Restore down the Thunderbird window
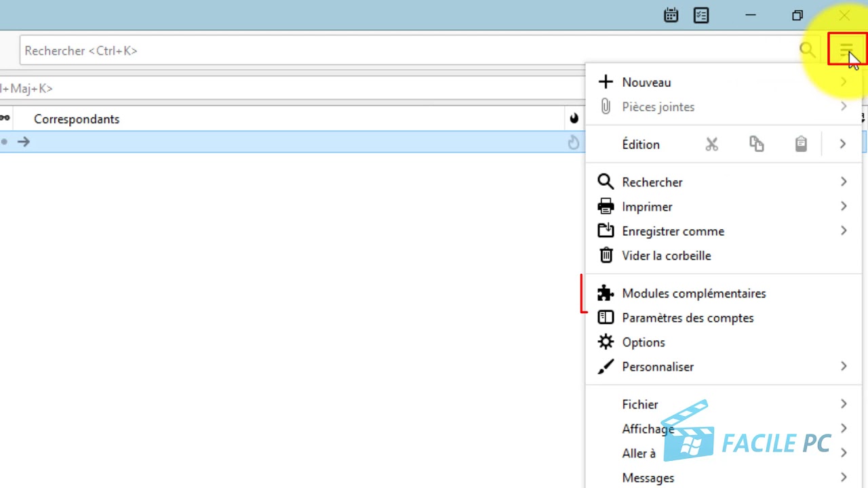868x488 pixels. pyautogui.click(x=797, y=15)
